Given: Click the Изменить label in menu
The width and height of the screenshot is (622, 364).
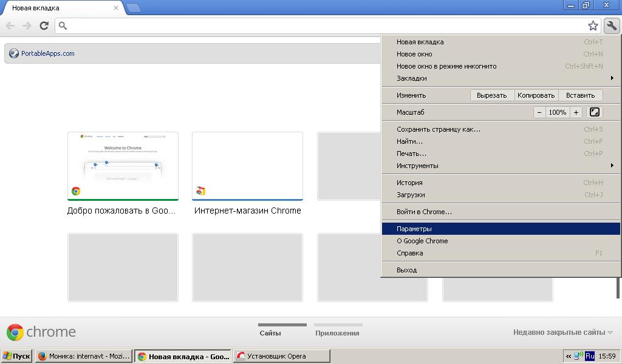Looking at the screenshot, I should coord(411,95).
